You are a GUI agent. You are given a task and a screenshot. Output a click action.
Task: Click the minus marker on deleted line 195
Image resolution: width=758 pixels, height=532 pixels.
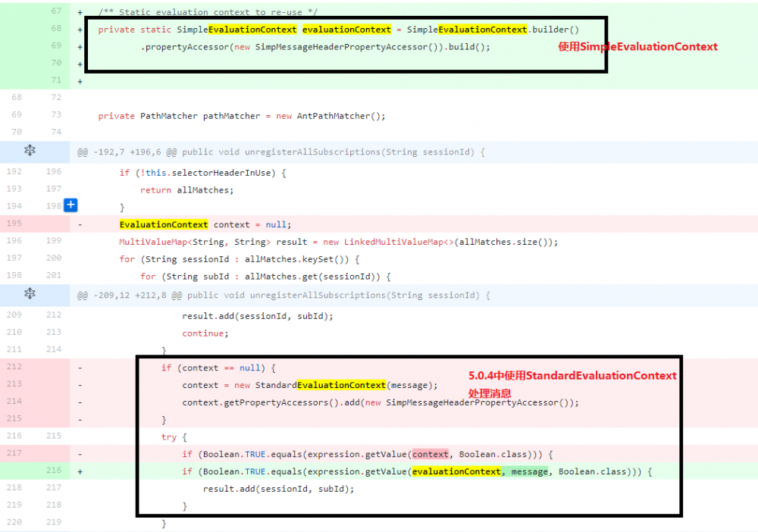coord(80,223)
